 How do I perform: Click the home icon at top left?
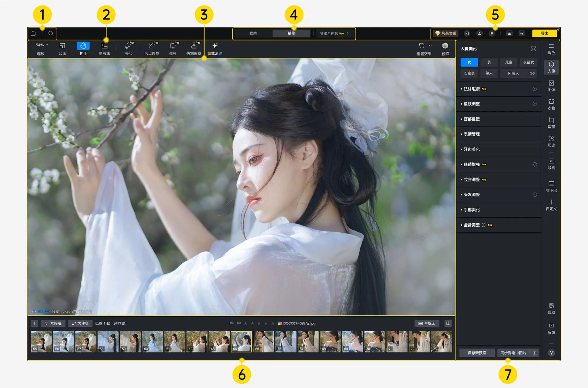33,33
